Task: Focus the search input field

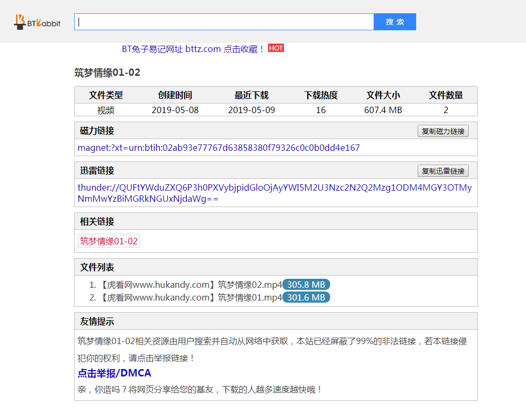Action: pyautogui.click(x=224, y=22)
